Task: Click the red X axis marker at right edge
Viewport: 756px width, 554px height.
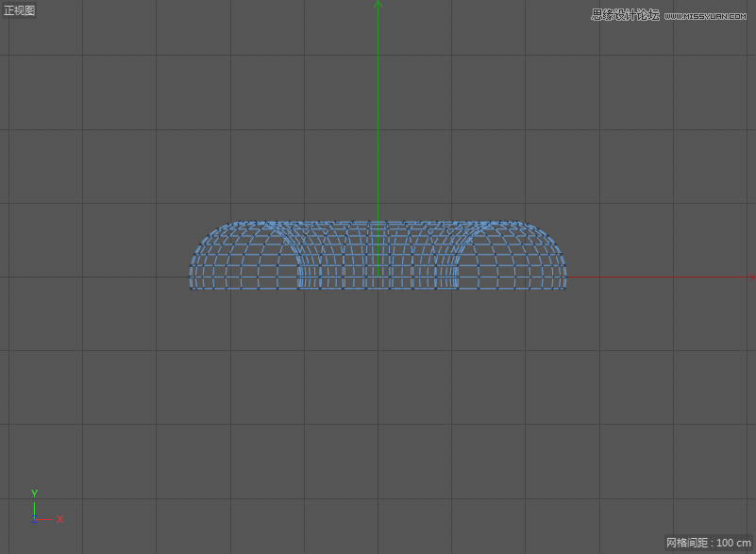Action: pyautogui.click(x=751, y=278)
